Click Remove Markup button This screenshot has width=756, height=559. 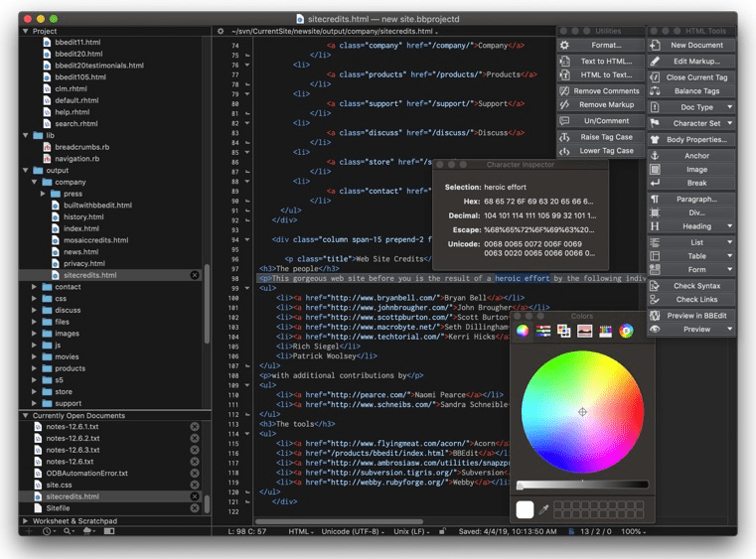coord(601,104)
